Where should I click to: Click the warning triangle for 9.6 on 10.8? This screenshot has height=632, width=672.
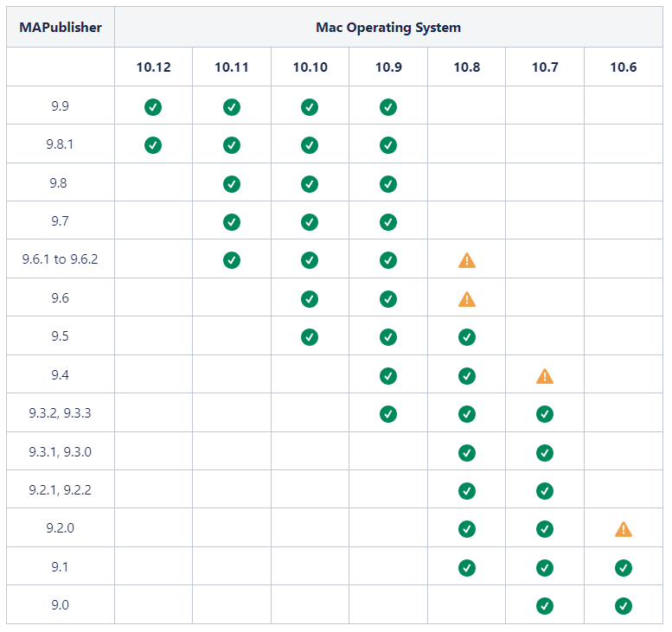coord(467,299)
